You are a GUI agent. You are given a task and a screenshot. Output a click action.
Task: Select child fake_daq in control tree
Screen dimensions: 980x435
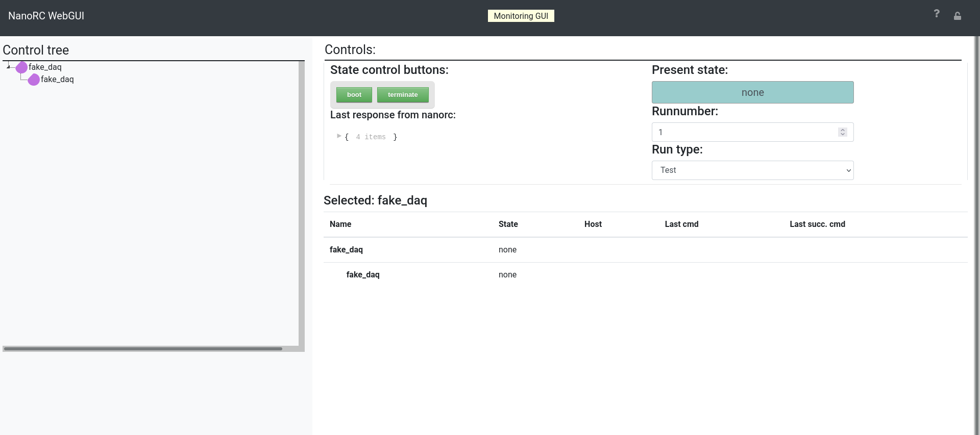click(x=57, y=79)
